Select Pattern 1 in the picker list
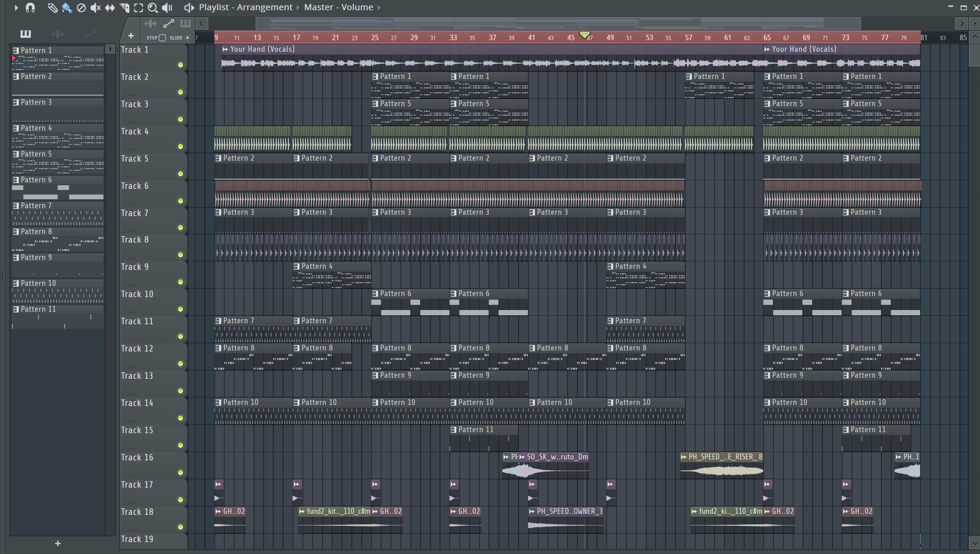980x554 pixels. 58,58
